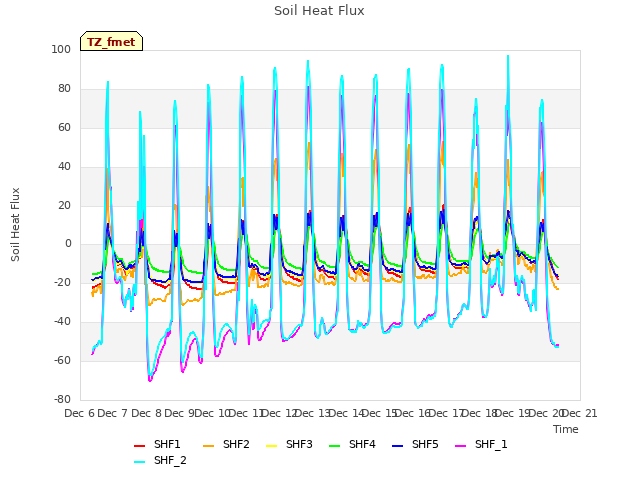Click the -80 y-axis tick label

[x=62, y=399]
